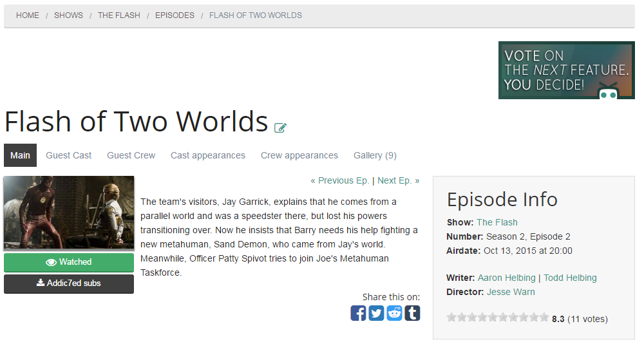
Task: Switch to Guest Crew tab
Action: click(x=131, y=155)
